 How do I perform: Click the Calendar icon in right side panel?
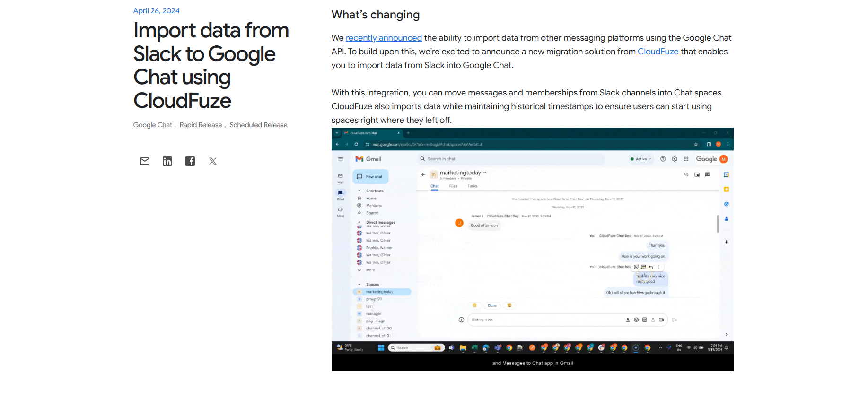(726, 175)
